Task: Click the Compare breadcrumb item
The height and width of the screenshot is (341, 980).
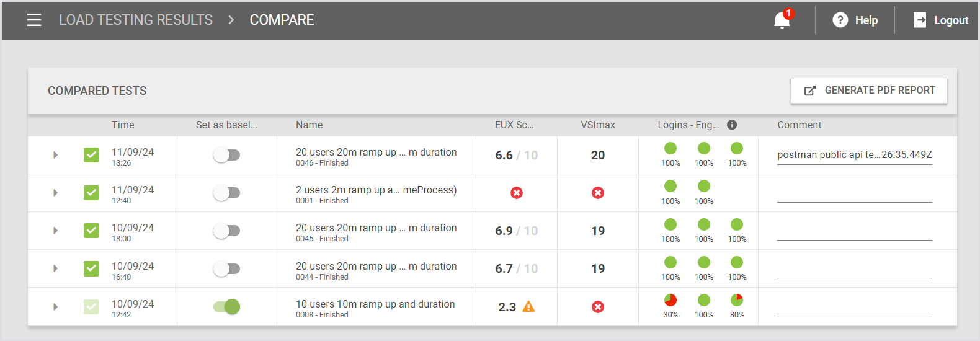Action: pos(282,20)
